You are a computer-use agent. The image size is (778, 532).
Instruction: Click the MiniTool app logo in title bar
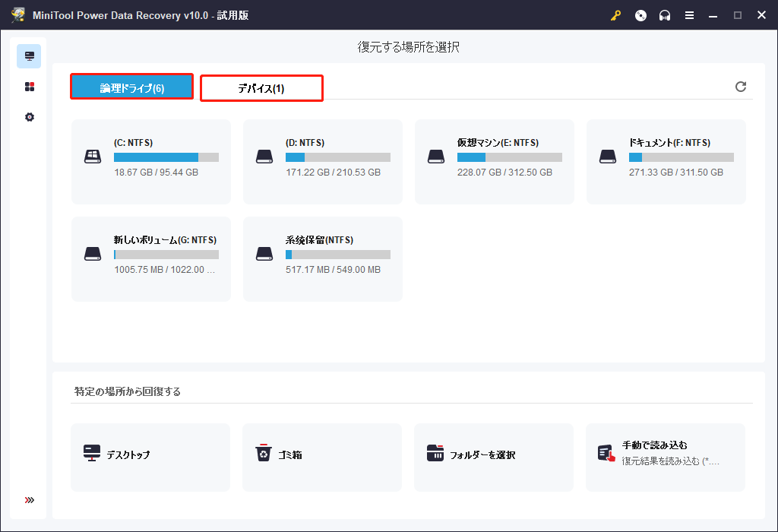tap(18, 15)
